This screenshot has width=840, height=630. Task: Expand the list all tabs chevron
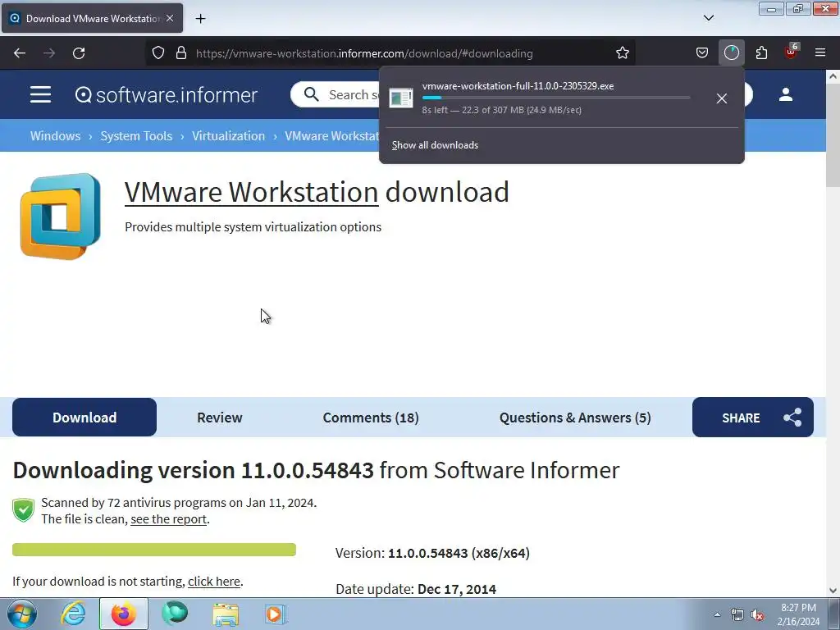[708, 18]
